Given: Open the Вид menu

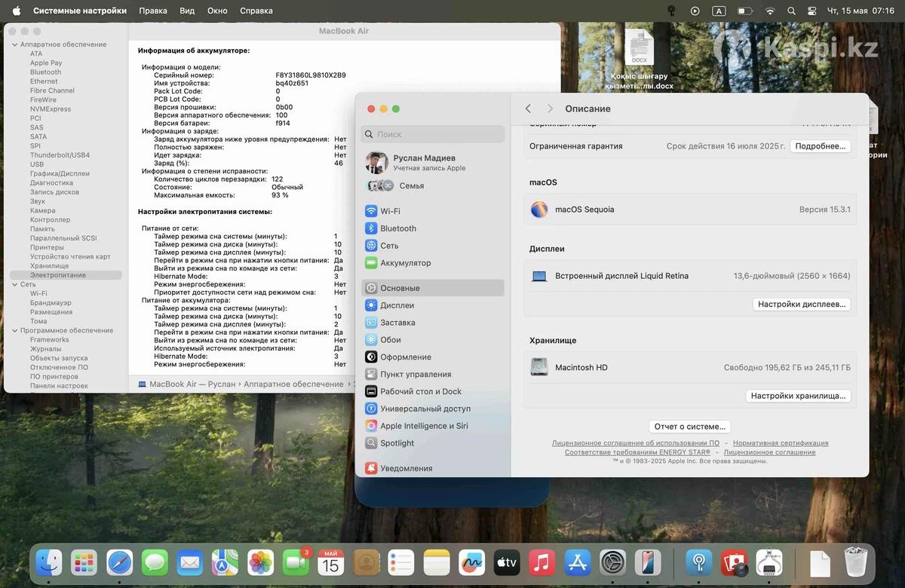Looking at the screenshot, I should [x=187, y=11].
